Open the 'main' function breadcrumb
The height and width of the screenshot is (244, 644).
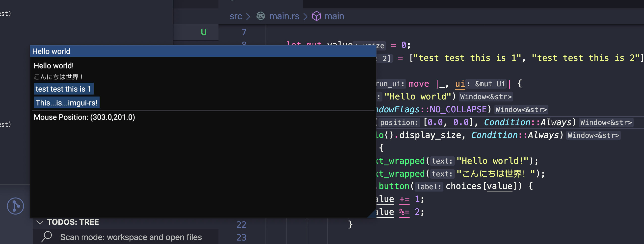[334, 16]
